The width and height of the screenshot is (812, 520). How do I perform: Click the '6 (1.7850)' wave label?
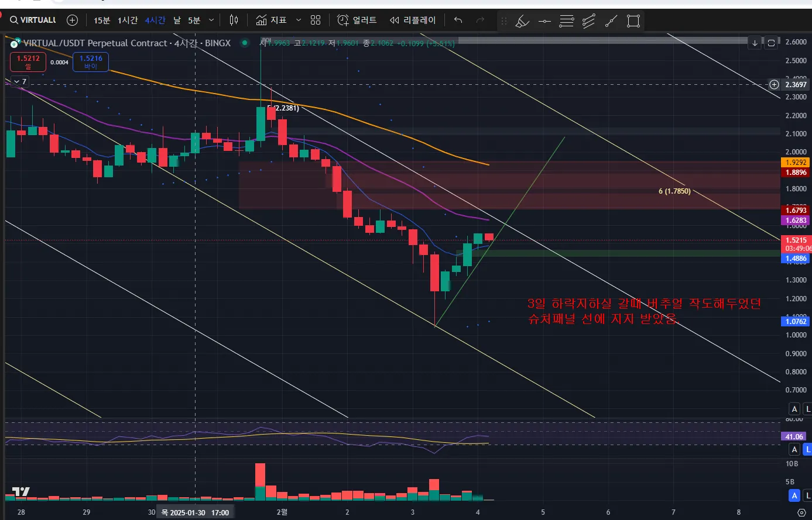coord(674,191)
